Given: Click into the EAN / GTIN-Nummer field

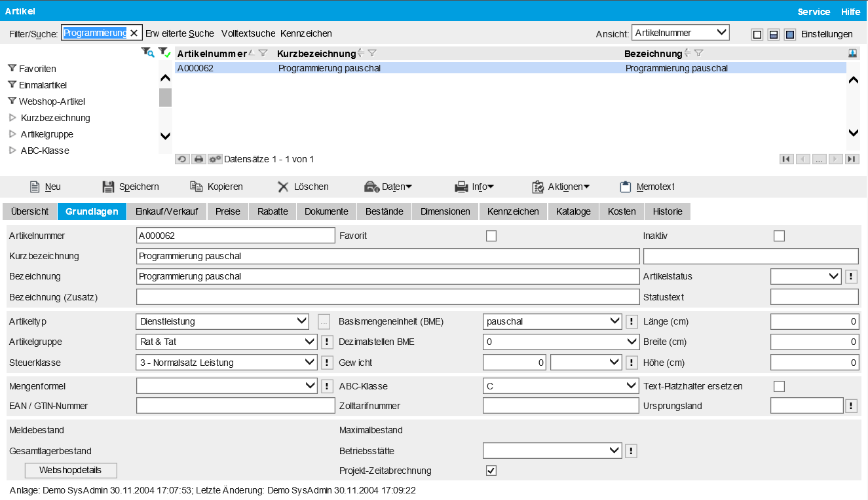Looking at the screenshot, I should pyautogui.click(x=235, y=406).
